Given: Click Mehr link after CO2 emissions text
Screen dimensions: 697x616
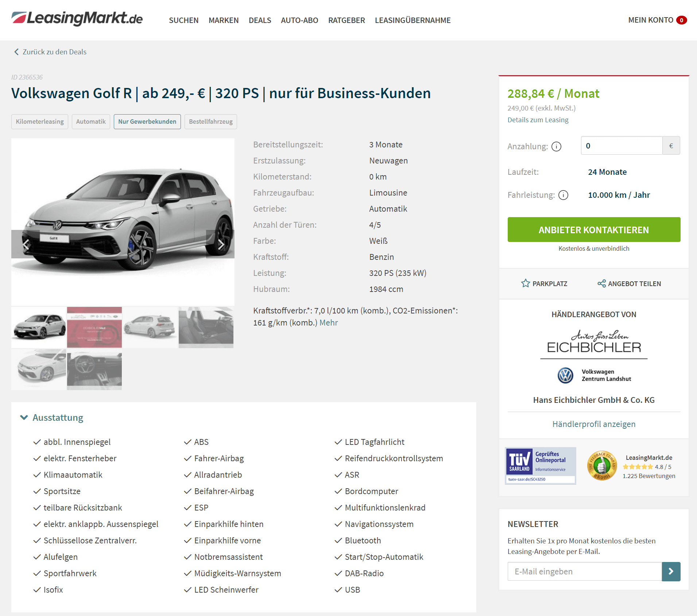Looking at the screenshot, I should (x=329, y=323).
